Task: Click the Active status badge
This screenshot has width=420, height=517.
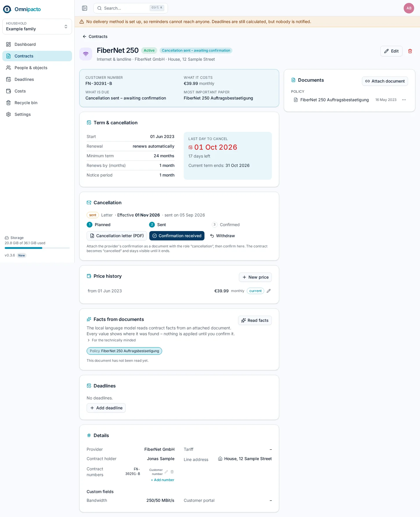Action: pyautogui.click(x=149, y=50)
